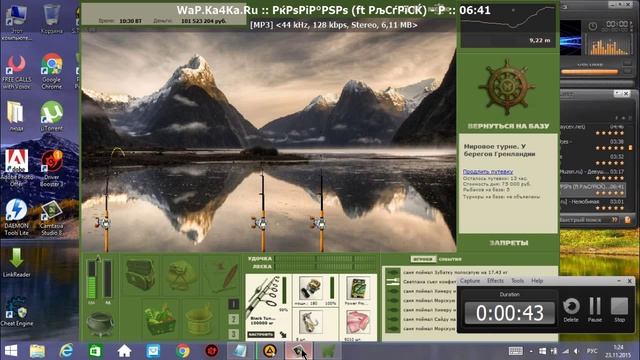Open DAEMON Tools Lite desktop shortcut
The height and width of the screenshot is (360, 640).
(17, 217)
